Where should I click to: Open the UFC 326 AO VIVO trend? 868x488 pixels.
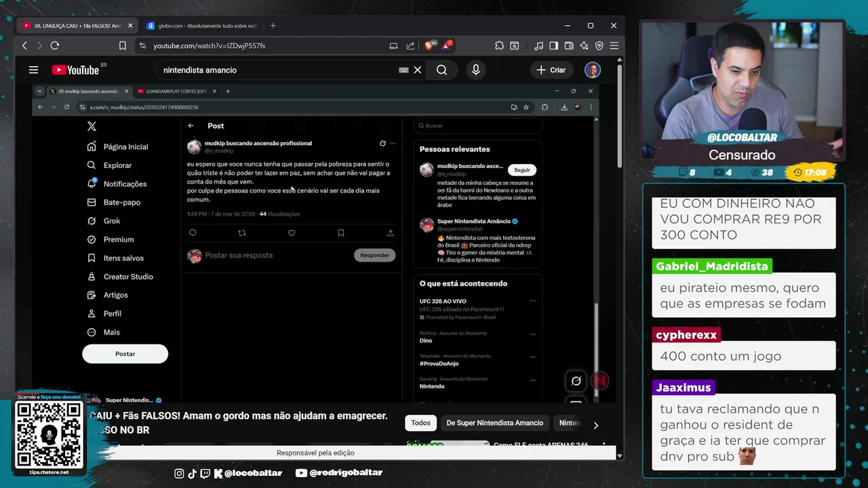point(443,301)
